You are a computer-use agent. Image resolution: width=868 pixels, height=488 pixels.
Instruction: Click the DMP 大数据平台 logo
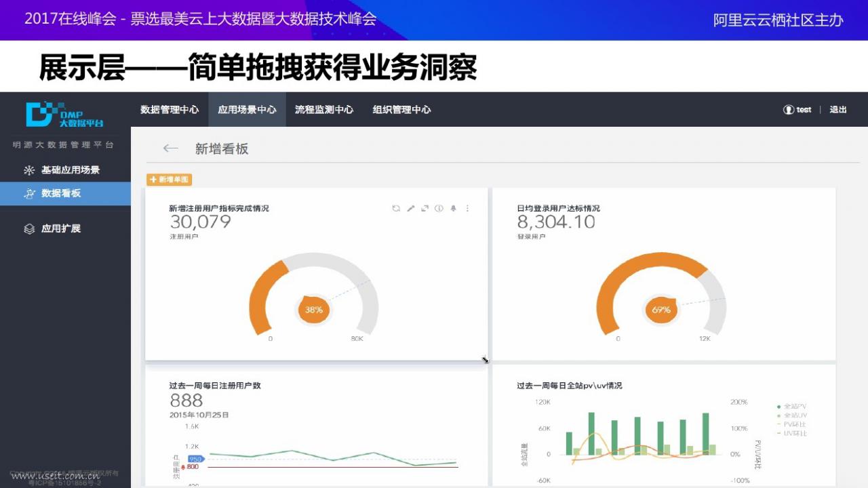[x=64, y=114]
